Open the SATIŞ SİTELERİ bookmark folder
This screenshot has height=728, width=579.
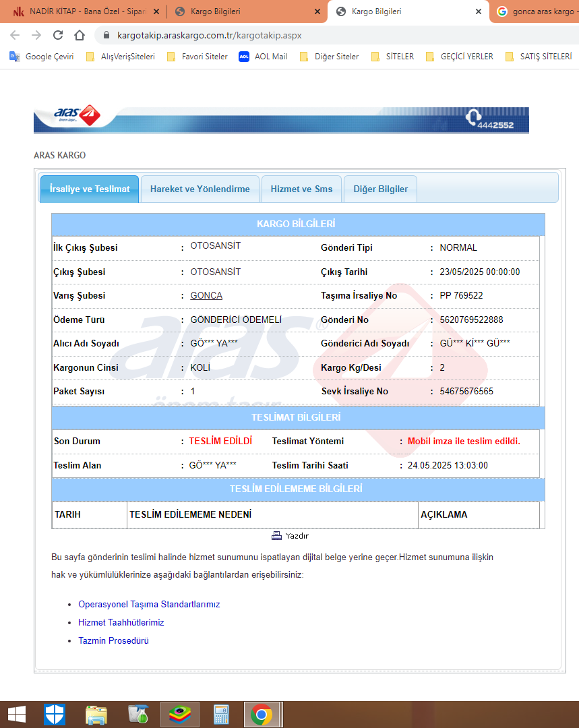[x=539, y=57]
